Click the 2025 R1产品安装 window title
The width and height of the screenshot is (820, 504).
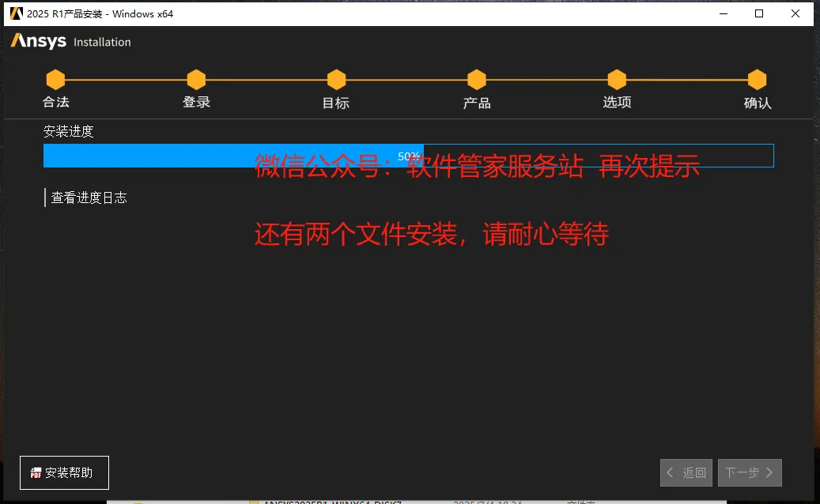100,14
